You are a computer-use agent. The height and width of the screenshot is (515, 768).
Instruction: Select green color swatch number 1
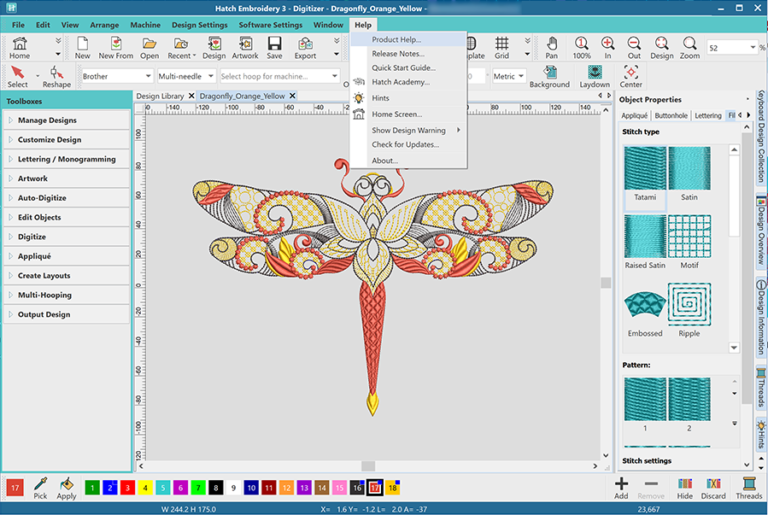coord(92,488)
